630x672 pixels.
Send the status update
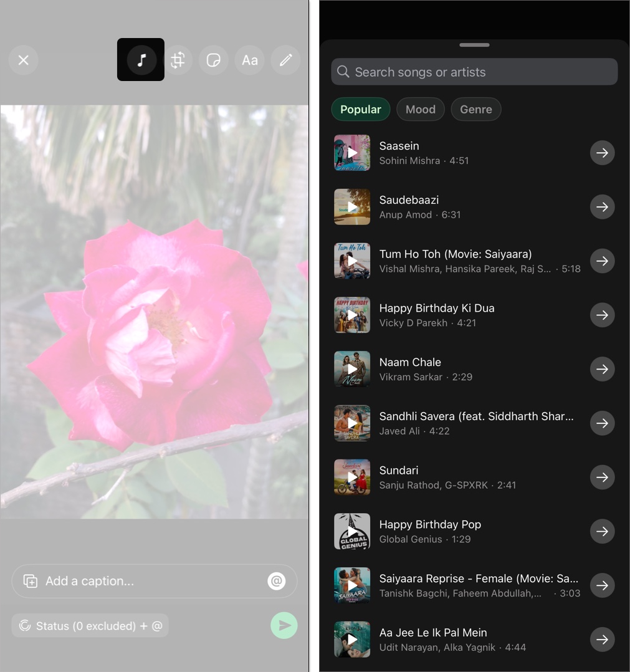pos(284,625)
